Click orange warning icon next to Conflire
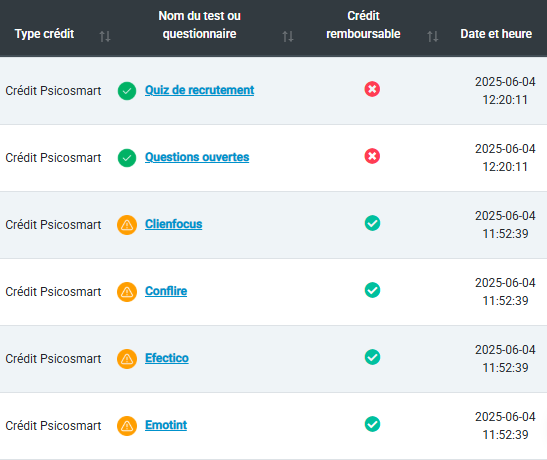Viewport: 547px width, 460px height. click(127, 292)
